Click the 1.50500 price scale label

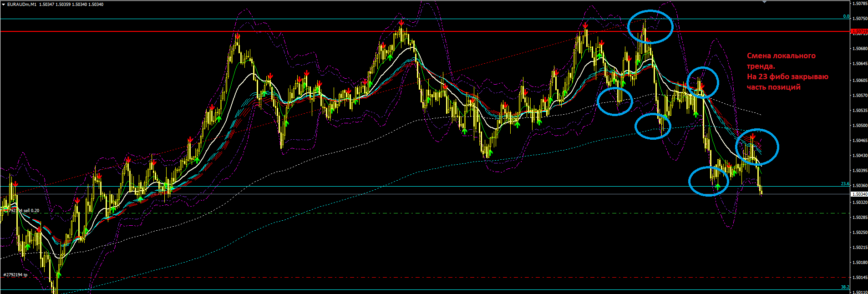click(x=860, y=126)
